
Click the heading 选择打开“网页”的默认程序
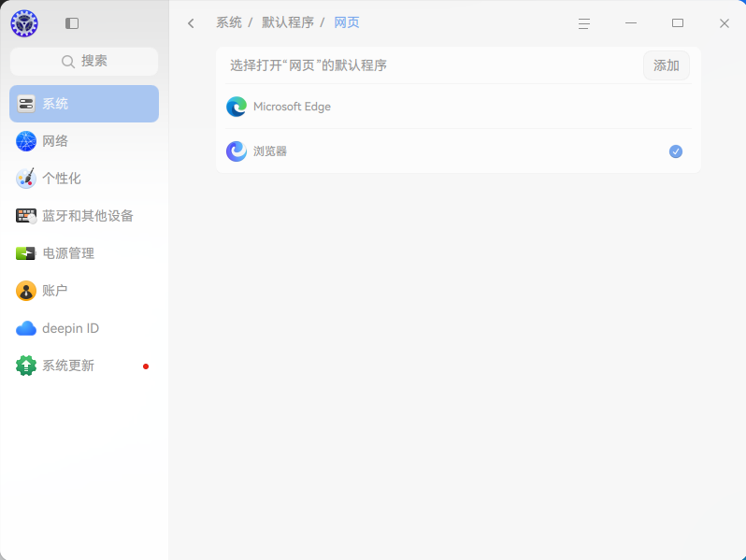point(308,65)
